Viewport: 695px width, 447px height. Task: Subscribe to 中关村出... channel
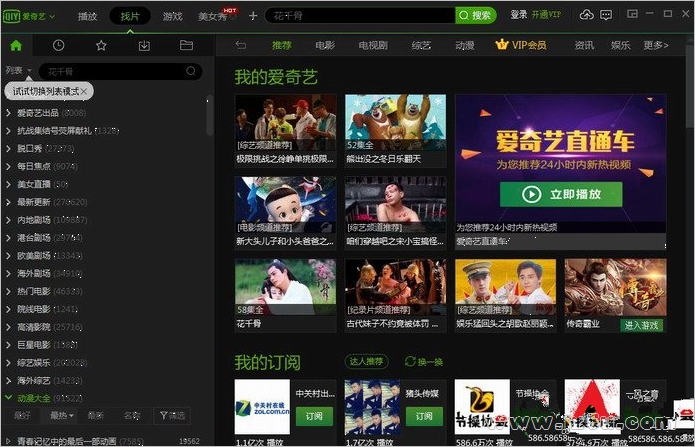pos(314,416)
